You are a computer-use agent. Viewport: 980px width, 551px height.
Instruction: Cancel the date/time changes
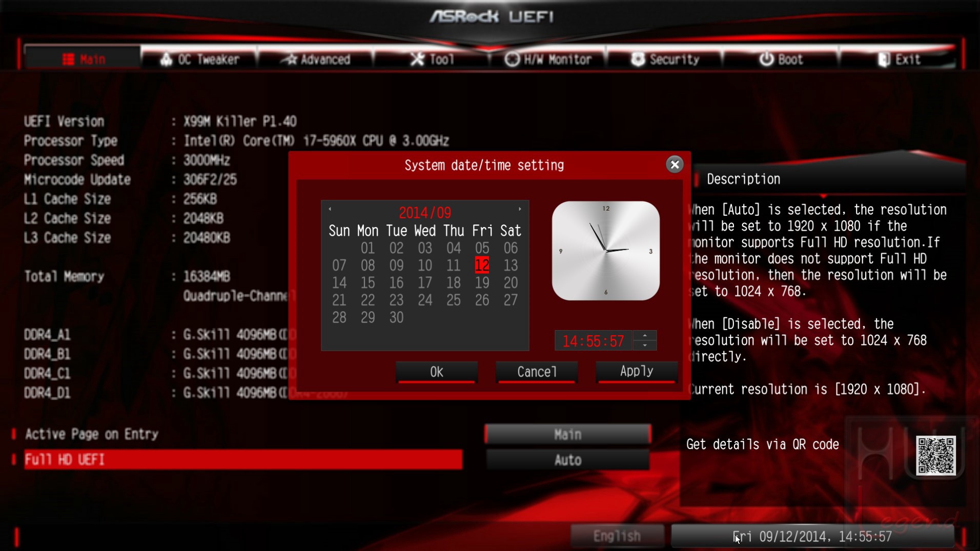[x=537, y=372]
